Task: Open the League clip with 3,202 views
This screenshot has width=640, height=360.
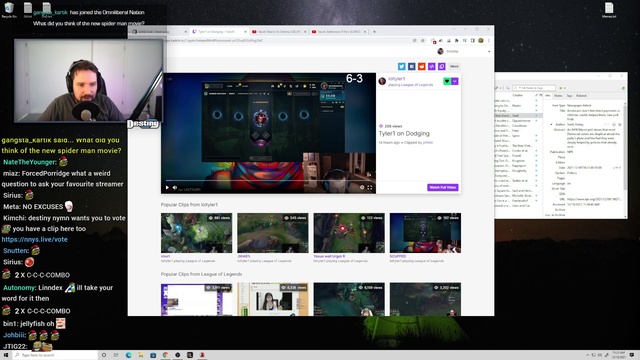Action: (425, 299)
